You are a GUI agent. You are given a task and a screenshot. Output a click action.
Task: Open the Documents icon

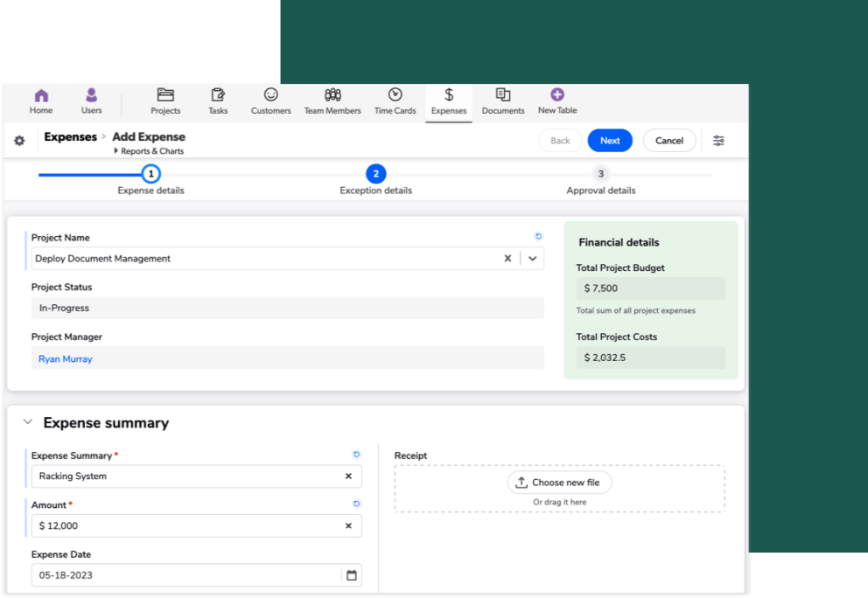(x=501, y=96)
